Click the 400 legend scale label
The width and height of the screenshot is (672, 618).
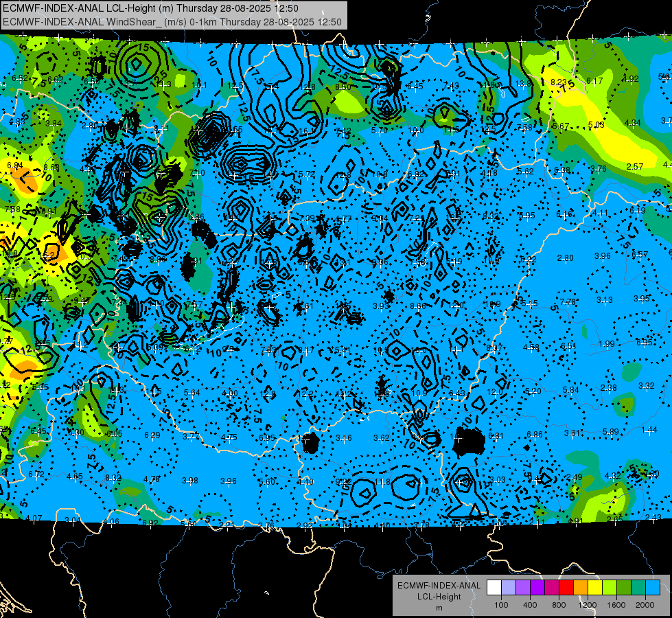click(x=530, y=605)
